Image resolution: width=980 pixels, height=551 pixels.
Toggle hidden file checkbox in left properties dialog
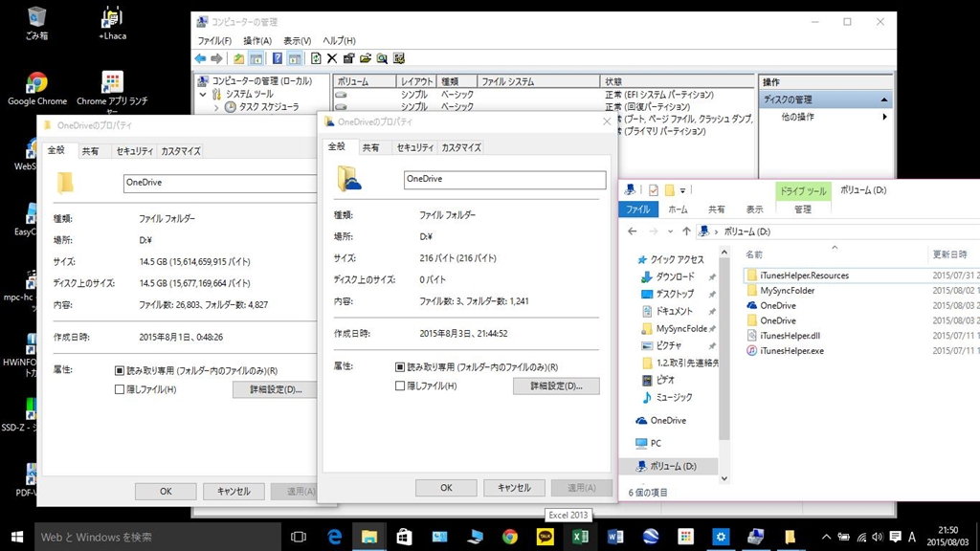[120, 389]
